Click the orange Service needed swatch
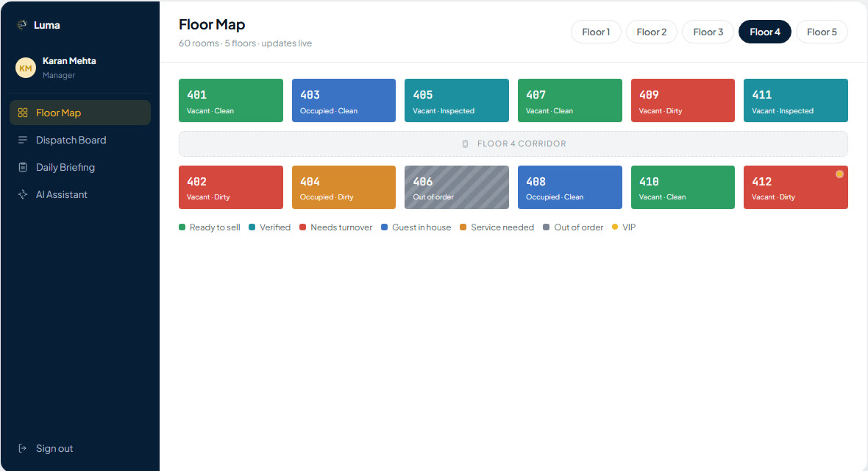This screenshot has width=868, height=471. pyautogui.click(x=463, y=227)
